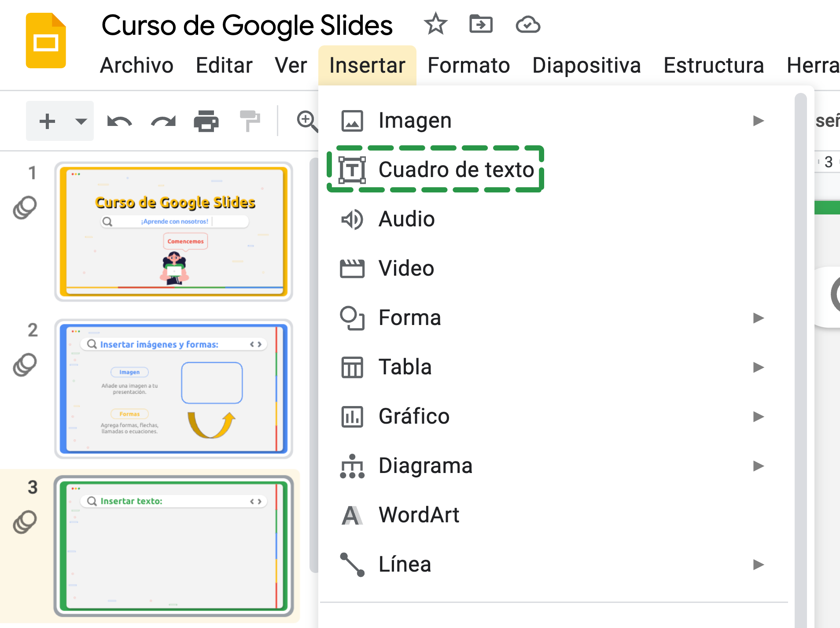Screen dimensions: 840x628
Task: Click the filmstrip panel scrollbar
Action: point(313,366)
